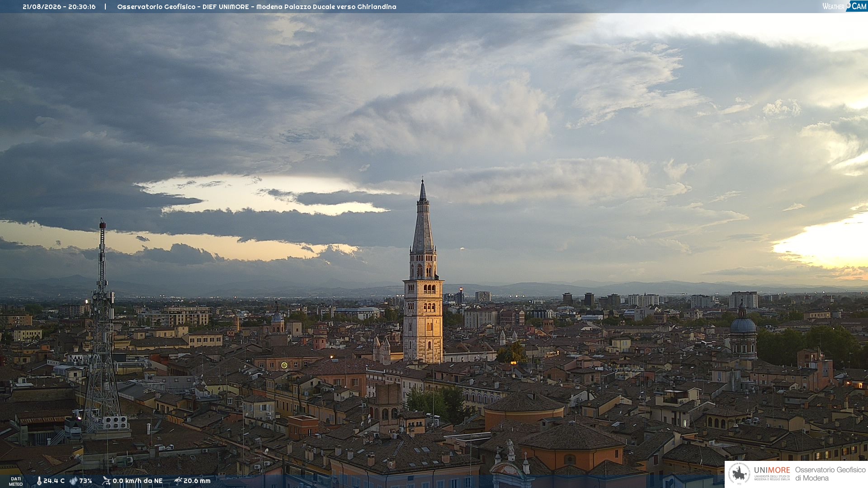Screen dimensions: 868x488
Task: Click the humidity water drops icon
Action: pyautogui.click(x=73, y=481)
